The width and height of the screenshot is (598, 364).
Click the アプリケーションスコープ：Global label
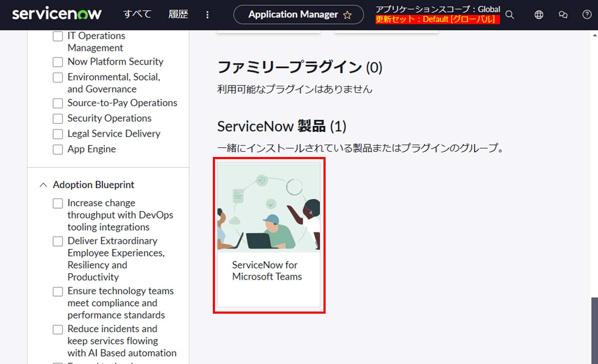pyautogui.click(x=438, y=9)
